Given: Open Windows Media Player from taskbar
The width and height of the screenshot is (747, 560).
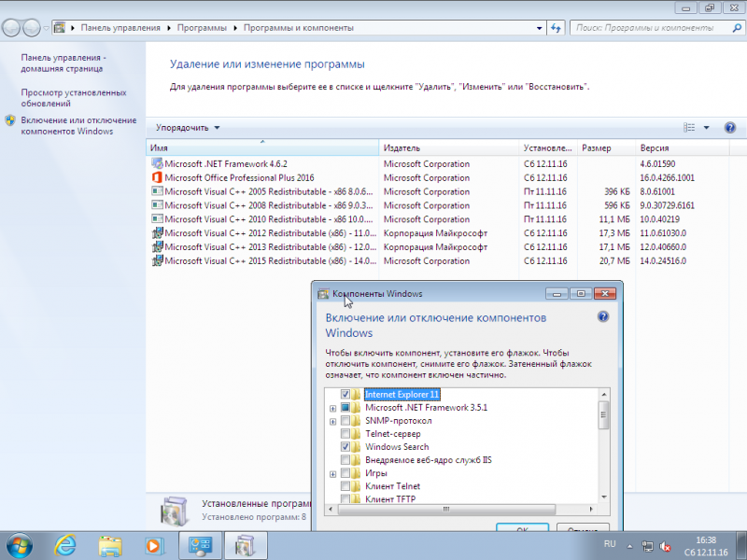Looking at the screenshot, I should pyautogui.click(x=154, y=545).
